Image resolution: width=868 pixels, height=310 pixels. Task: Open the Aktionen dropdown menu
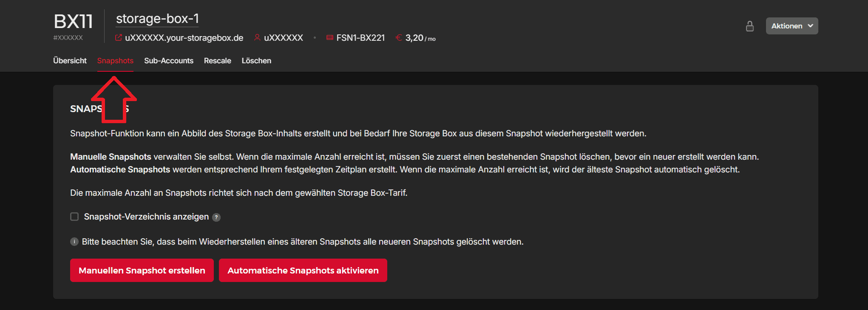click(x=791, y=26)
